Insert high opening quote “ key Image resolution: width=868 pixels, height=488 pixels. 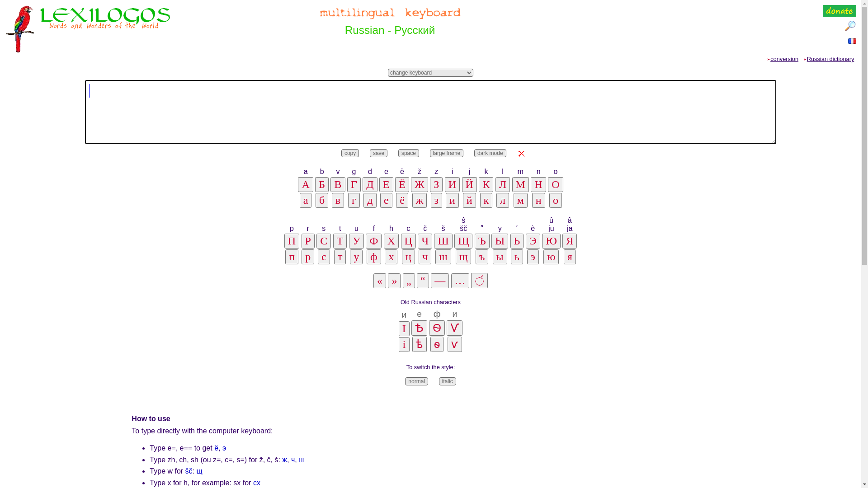[x=423, y=281]
